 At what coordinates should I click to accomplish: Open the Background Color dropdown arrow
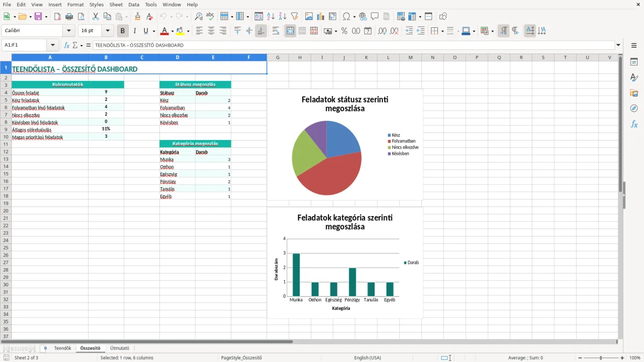pos(188,31)
